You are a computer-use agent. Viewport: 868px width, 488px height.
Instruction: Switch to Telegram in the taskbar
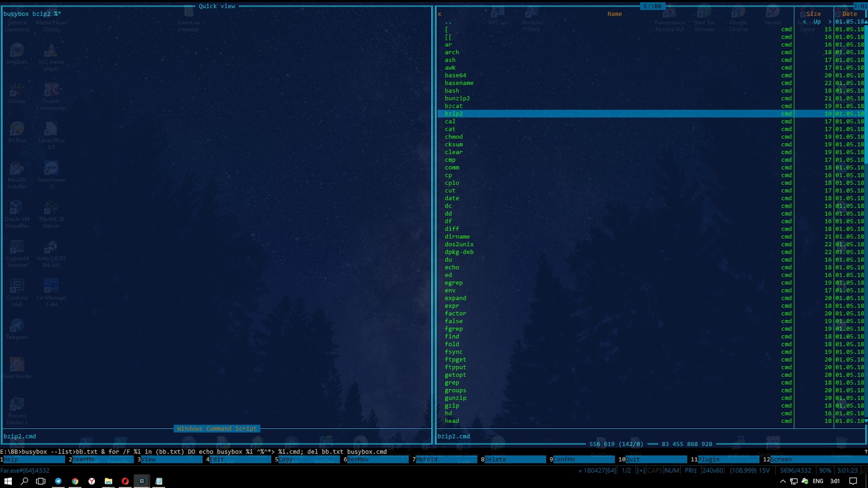[x=58, y=481]
